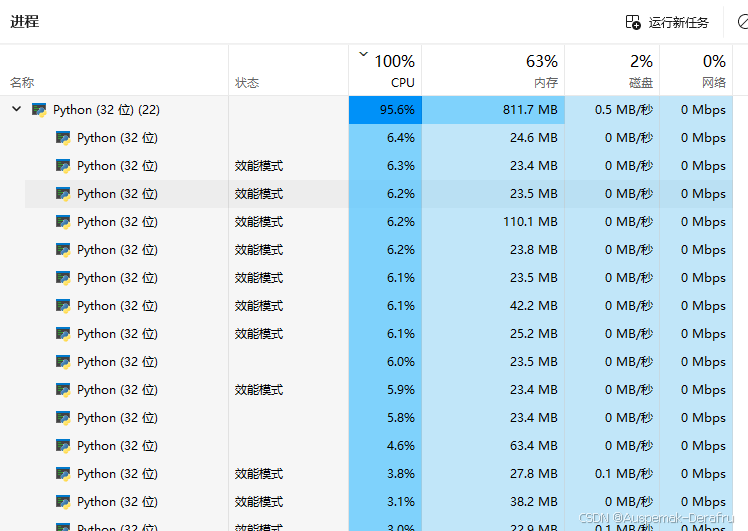The image size is (748, 531).
Task: Click Python icon in the 25.2 MB row
Action: (63, 334)
